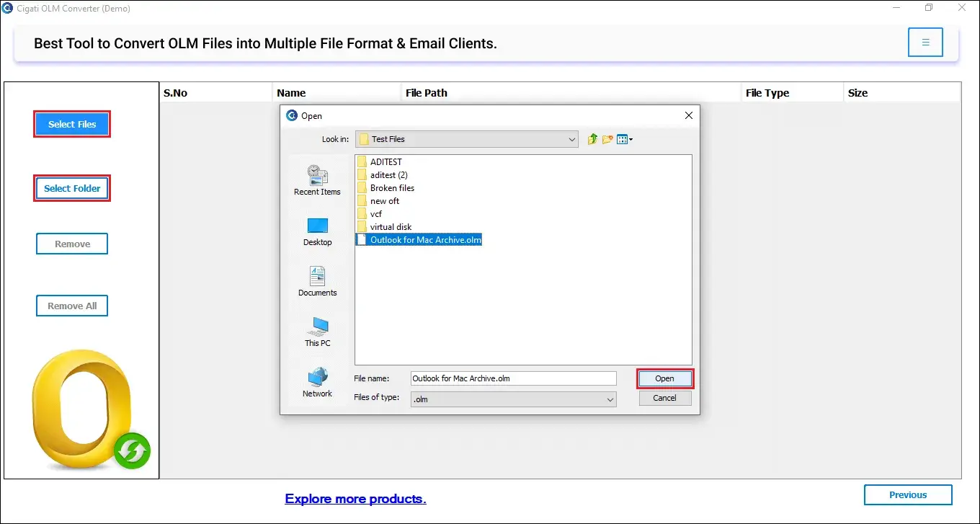Viewport: 980px width, 524px height.
Task: Open the Explore more products link
Action: (x=355, y=499)
